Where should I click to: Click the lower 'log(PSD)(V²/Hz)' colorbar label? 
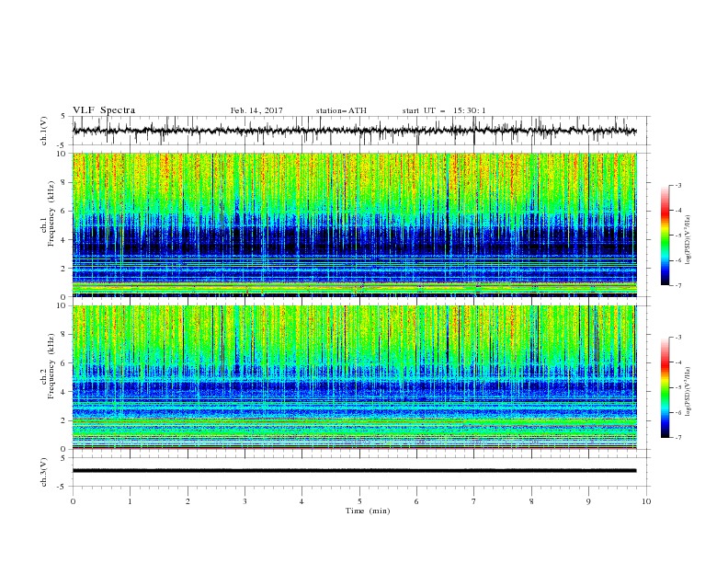tap(688, 391)
